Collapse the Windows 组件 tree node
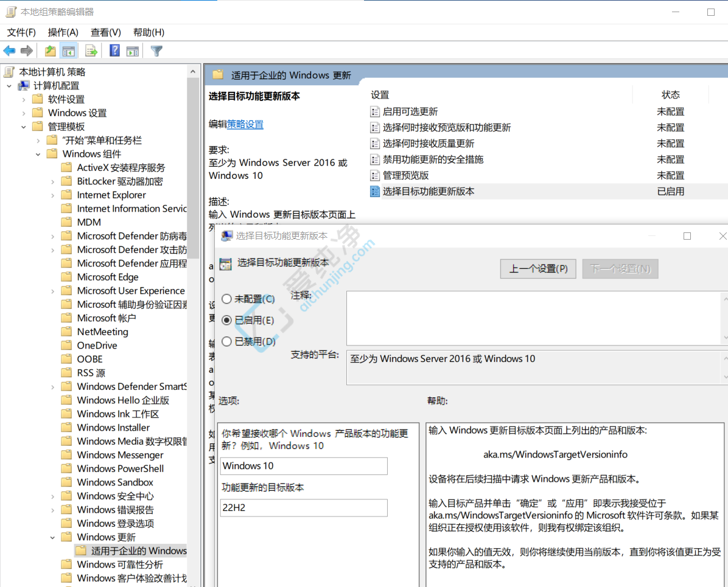 click(x=38, y=154)
